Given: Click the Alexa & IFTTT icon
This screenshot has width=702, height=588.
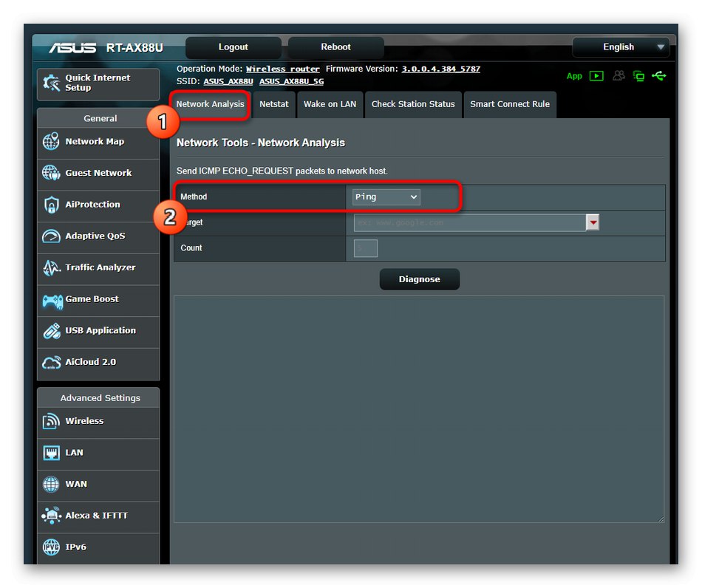Looking at the screenshot, I should click(52, 516).
